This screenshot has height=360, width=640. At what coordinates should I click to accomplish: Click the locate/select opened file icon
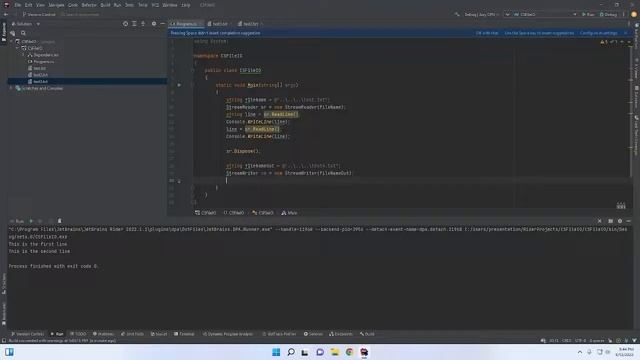tap(125, 24)
